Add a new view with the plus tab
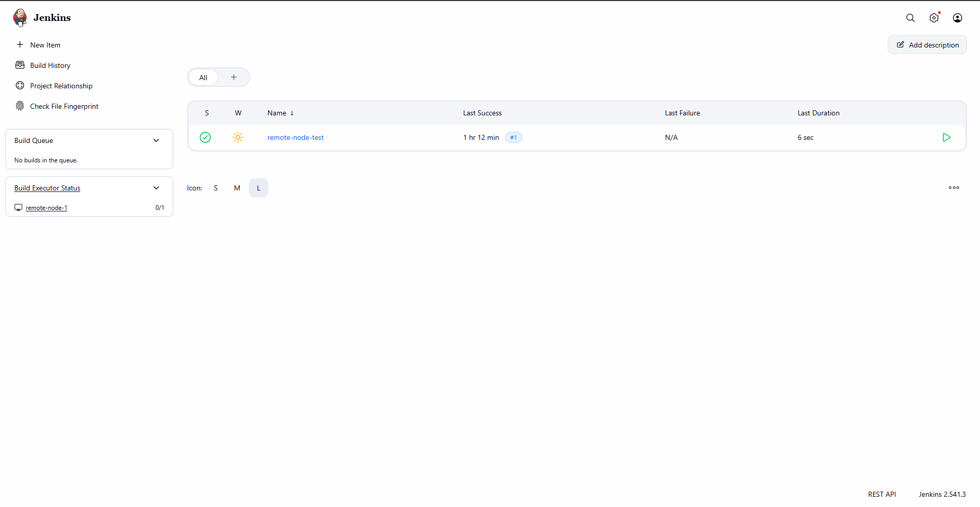This screenshot has width=980, height=507. click(x=234, y=77)
